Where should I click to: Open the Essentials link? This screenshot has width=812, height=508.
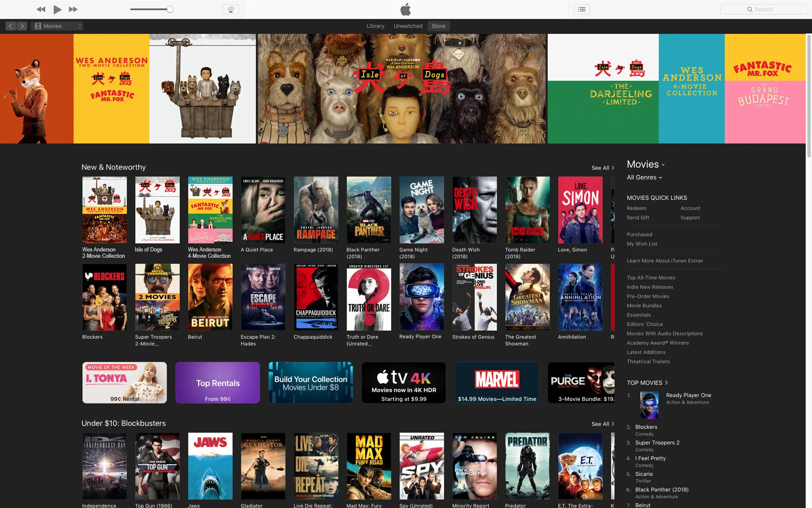click(x=639, y=315)
